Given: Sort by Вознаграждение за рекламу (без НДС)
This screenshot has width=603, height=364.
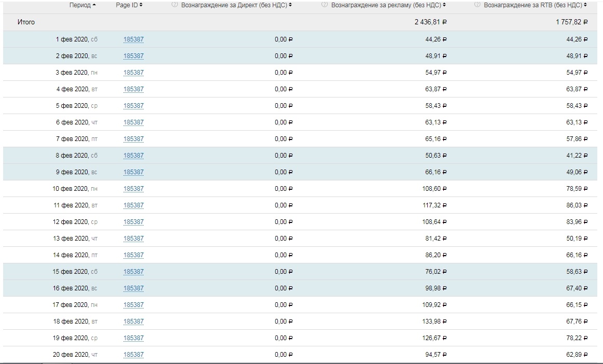Looking at the screenshot, I should point(388,5).
